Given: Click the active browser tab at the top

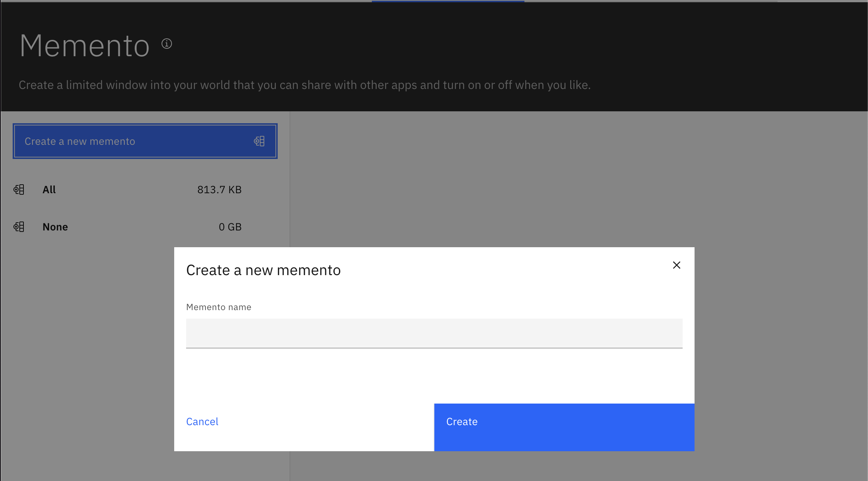Looking at the screenshot, I should (448, 2).
